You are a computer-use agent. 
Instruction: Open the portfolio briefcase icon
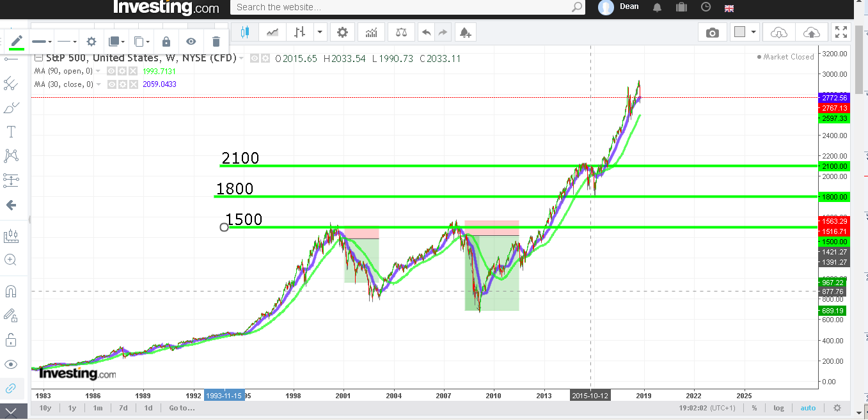(681, 7)
